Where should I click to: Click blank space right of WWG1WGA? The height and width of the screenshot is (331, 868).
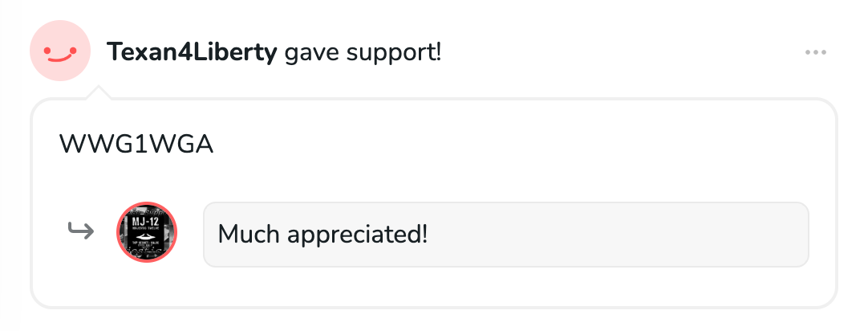(x=521, y=144)
